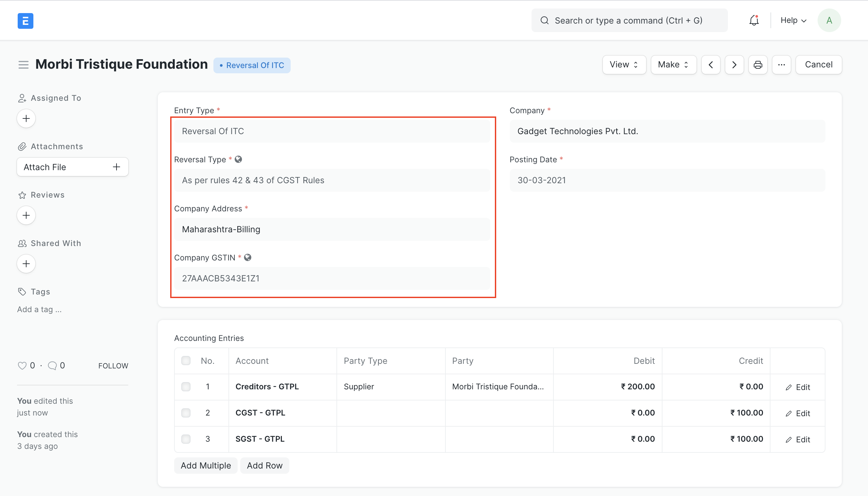Click the navigation next arrow icon
The height and width of the screenshot is (496, 868).
[x=734, y=64]
